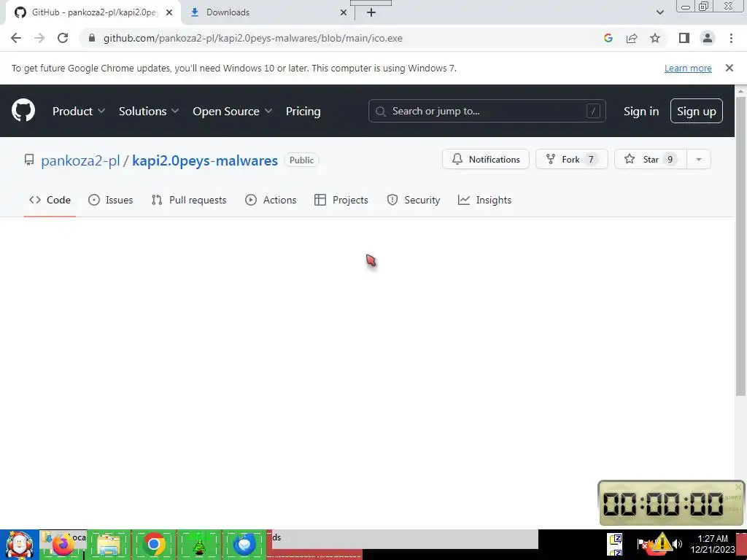Select the Actions tab

click(x=271, y=200)
